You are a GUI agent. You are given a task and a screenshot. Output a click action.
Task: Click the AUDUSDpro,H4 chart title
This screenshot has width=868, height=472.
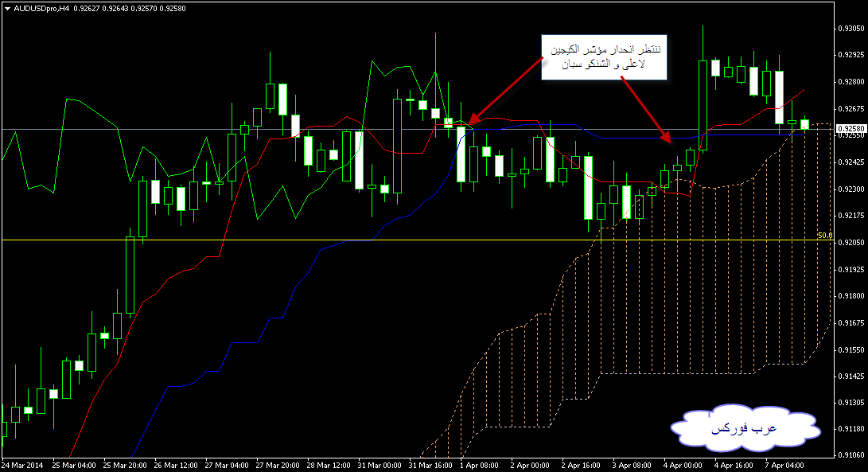[x=41, y=9]
